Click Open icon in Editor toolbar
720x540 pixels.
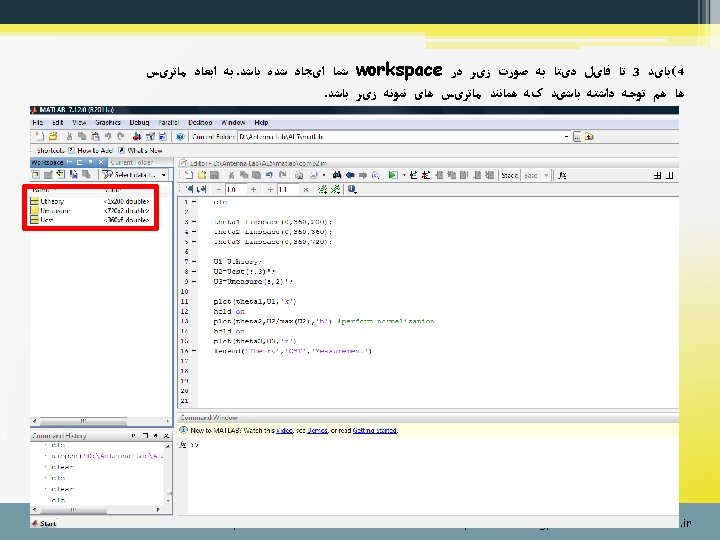pos(202,175)
